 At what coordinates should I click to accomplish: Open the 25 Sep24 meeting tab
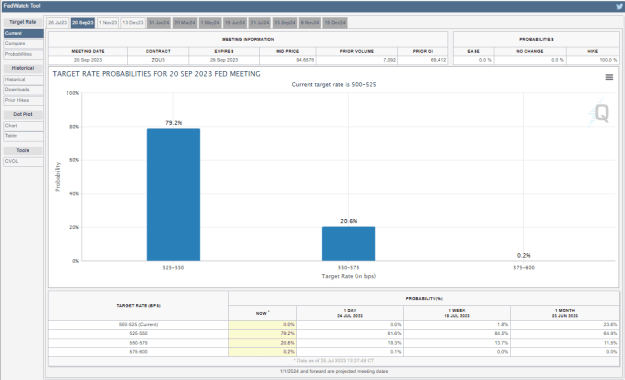pos(285,23)
